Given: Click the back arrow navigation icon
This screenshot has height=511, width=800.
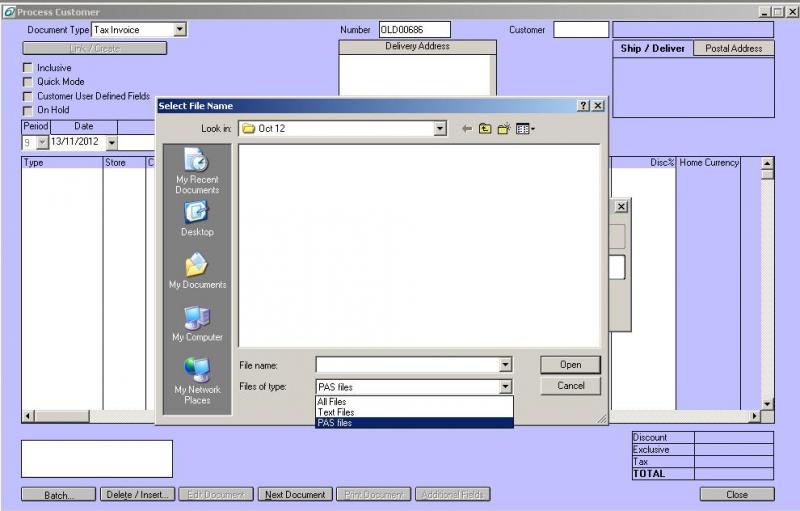Looking at the screenshot, I should pos(467,129).
